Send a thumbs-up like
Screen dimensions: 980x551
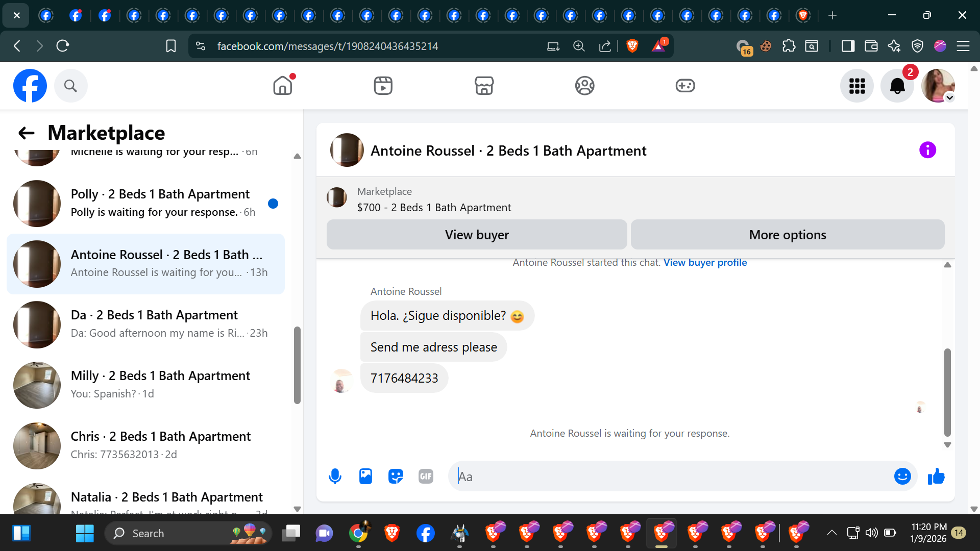(936, 477)
